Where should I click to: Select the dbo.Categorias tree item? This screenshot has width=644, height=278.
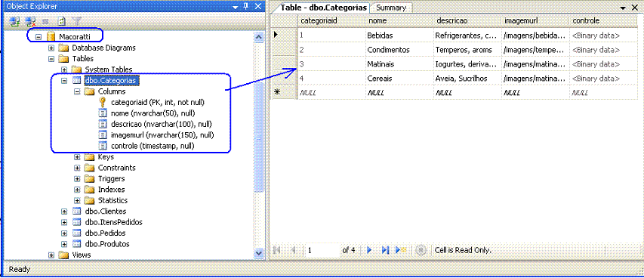(x=111, y=81)
